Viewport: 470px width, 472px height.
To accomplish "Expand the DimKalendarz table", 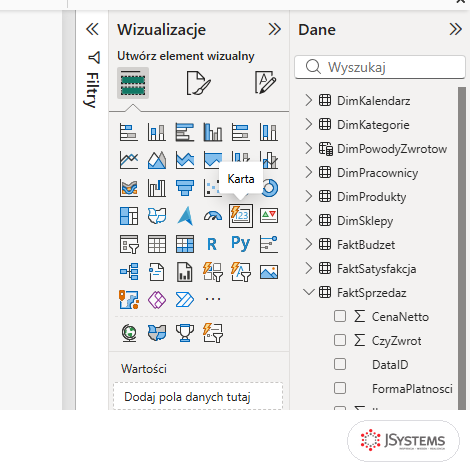I will point(309,100).
